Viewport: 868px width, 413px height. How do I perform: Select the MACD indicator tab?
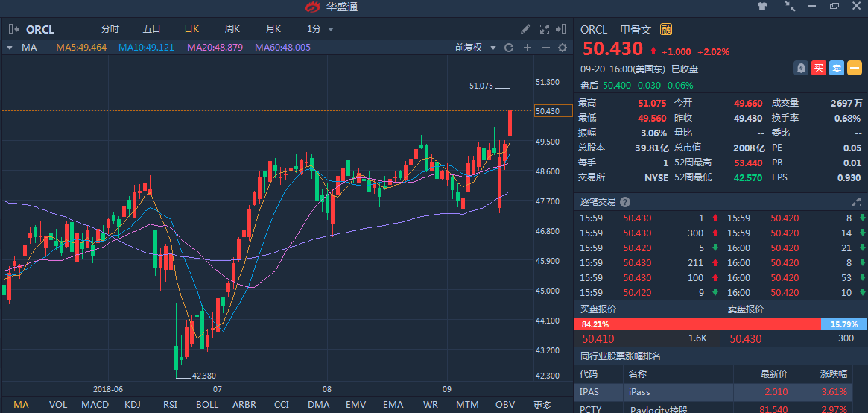click(x=95, y=405)
